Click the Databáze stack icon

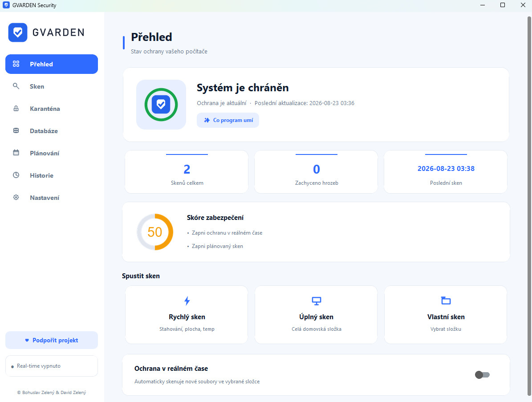pos(16,130)
